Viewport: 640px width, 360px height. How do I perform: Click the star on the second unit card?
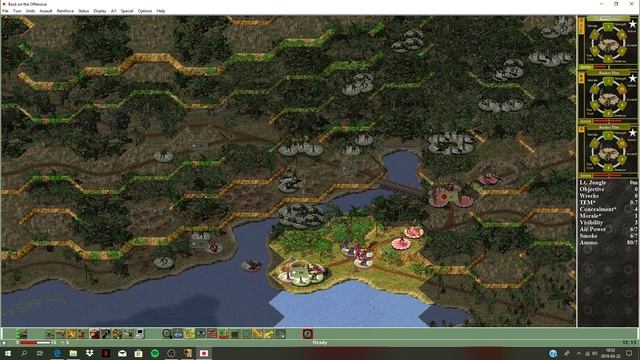click(632, 78)
